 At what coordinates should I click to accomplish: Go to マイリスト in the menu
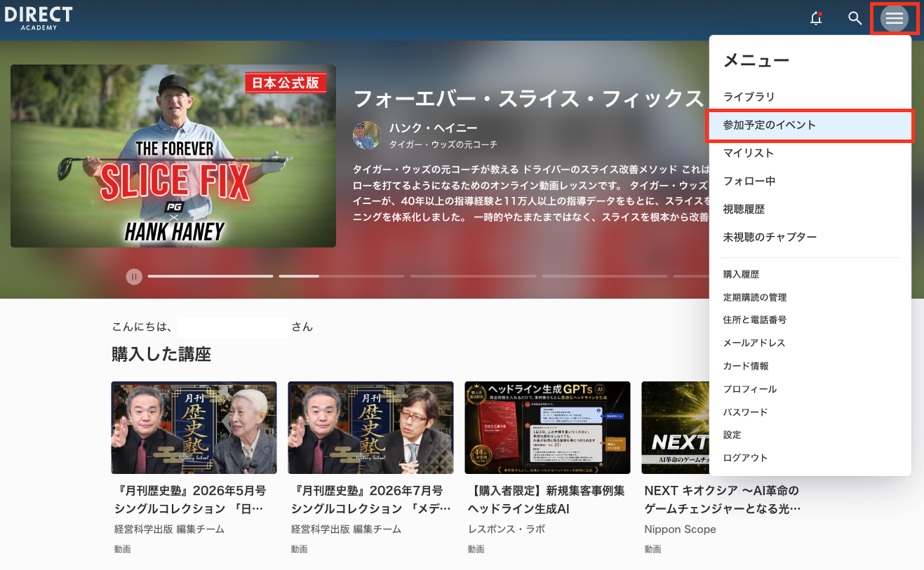click(810, 153)
